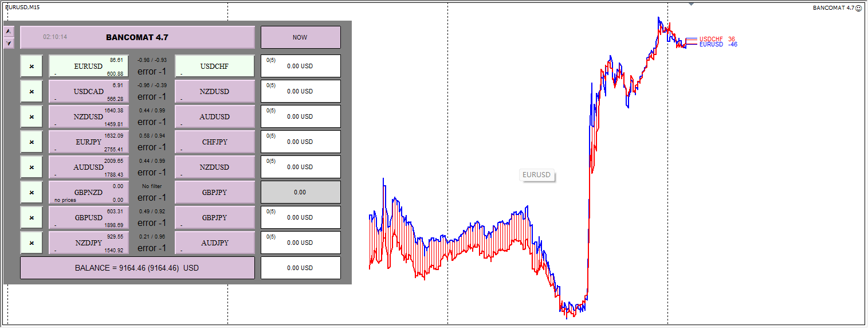Select the AUDJPY pair button
The width and height of the screenshot is (868, 328).
pos(214,243)
